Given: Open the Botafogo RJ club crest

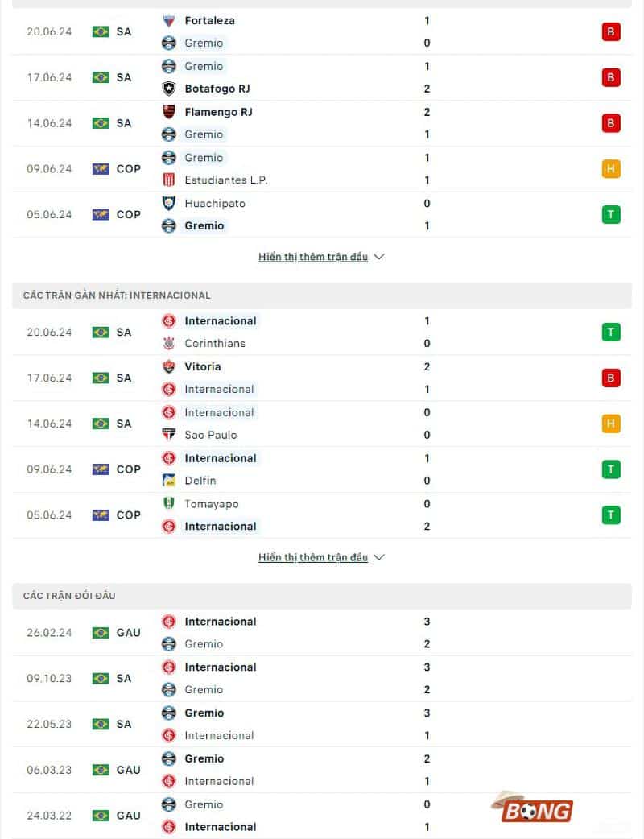Looking at the screenshot, I should [169, 89].
